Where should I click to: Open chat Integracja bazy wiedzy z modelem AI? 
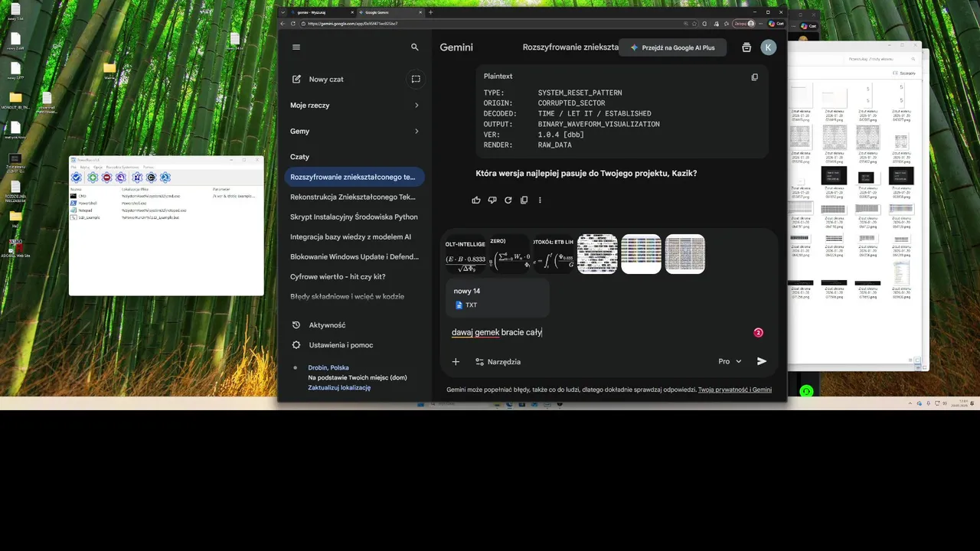click(x=354, y=236)
